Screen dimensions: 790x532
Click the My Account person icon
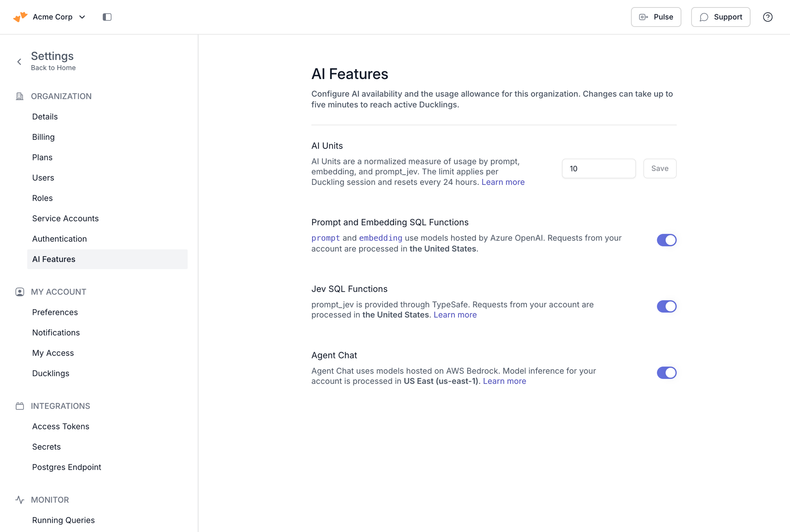click(20, 292)
